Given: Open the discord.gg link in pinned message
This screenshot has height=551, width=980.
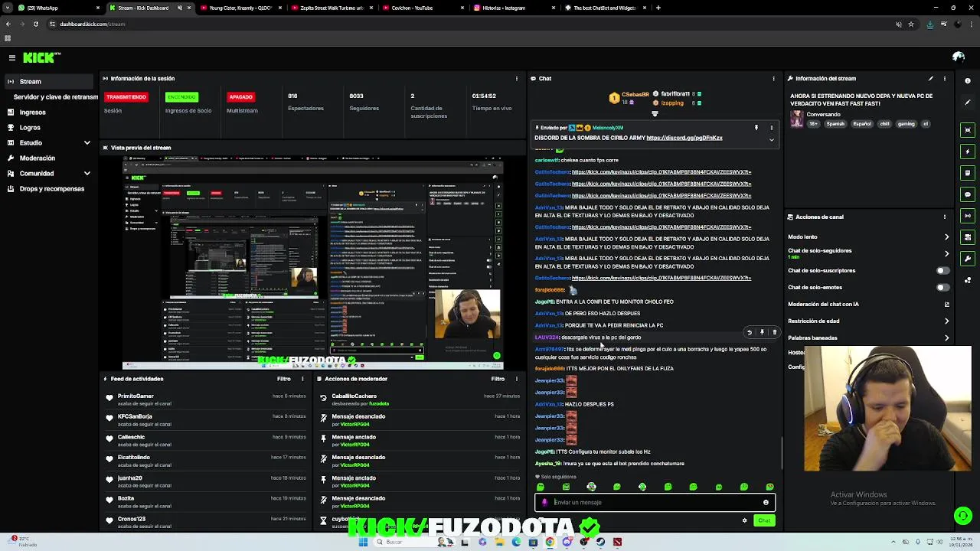Looking at the screenshot, I should pos(684,138).
